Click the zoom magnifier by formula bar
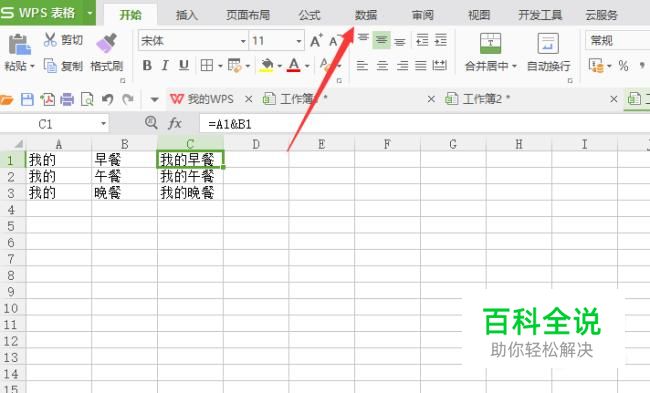 (151, 123)
